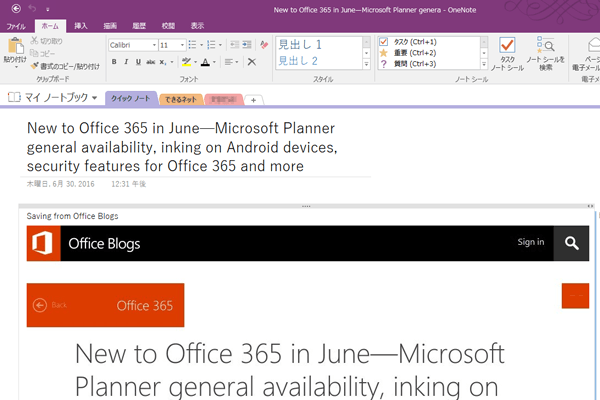The width and height of the screenshot is (600, 400).
Task: Click the Back arrow in the title bar
Action: (x=16, y=8)
